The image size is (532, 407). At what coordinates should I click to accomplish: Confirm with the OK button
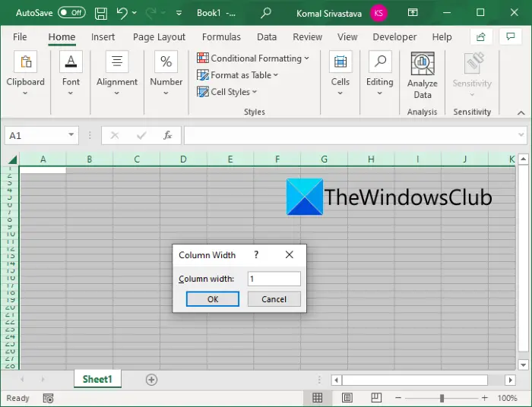click(213, 299)
